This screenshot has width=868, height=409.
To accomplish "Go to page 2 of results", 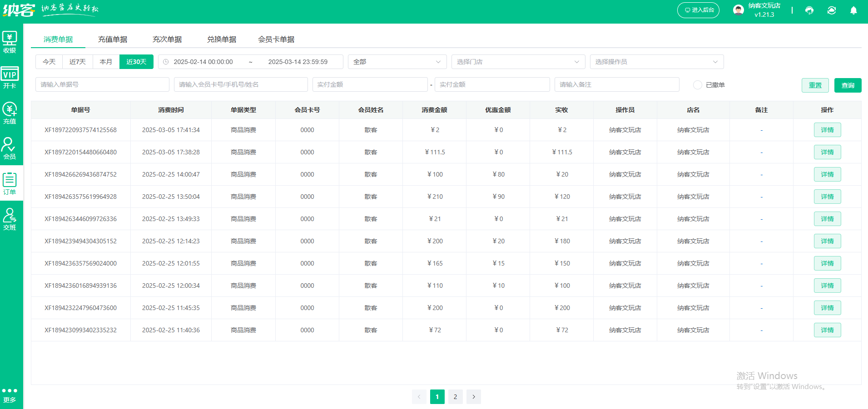I will pyautogui.click(x=455, y=396).
